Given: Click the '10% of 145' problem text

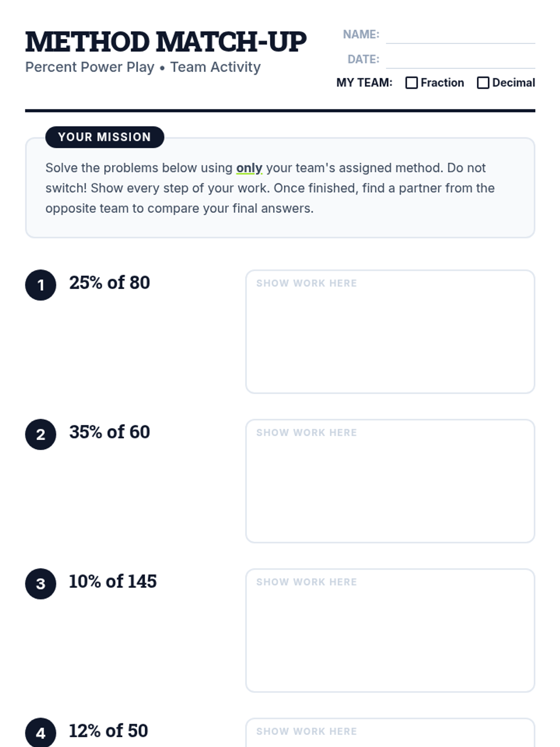Looking at the screenshot, I should click(x=113, y=582).
